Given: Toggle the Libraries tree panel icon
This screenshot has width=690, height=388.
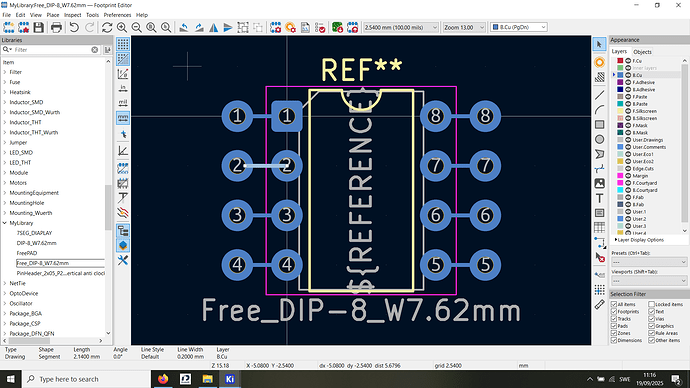Looking at the screenshot, I should point(123,231).
